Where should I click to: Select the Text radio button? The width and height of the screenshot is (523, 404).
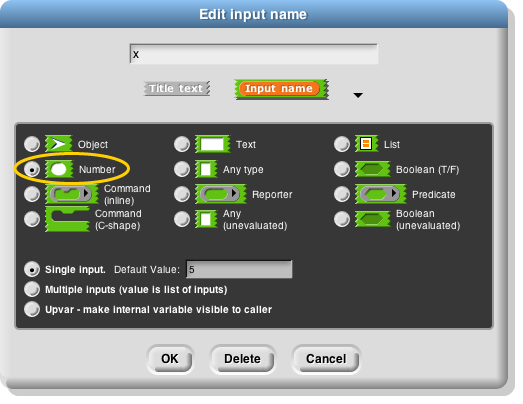[182, 144]
